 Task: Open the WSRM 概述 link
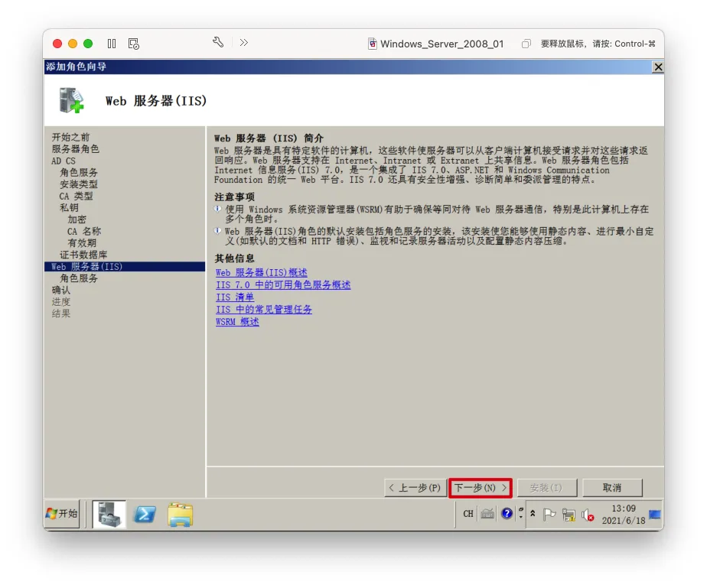(x=237, y=322)
